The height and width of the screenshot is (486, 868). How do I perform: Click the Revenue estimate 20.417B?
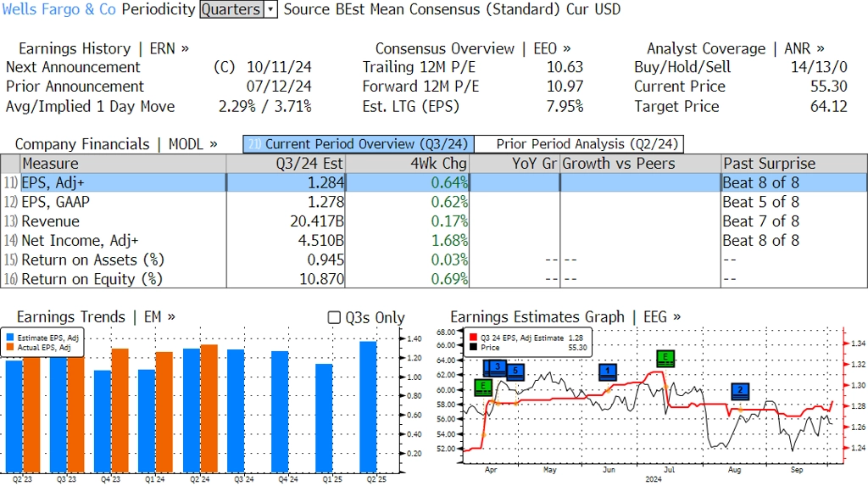317,221
